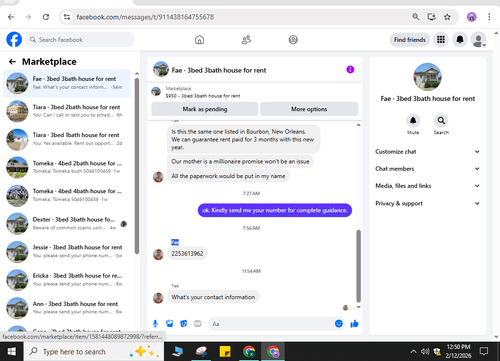Open the Facebook logo home link
Viewport: 500px width, 361px height.
(14, 40)
